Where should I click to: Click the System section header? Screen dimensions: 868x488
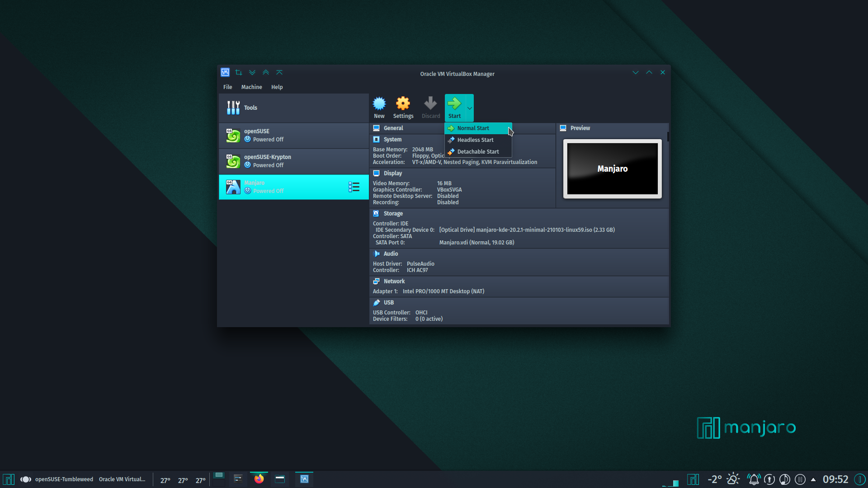tap(392, 140)
